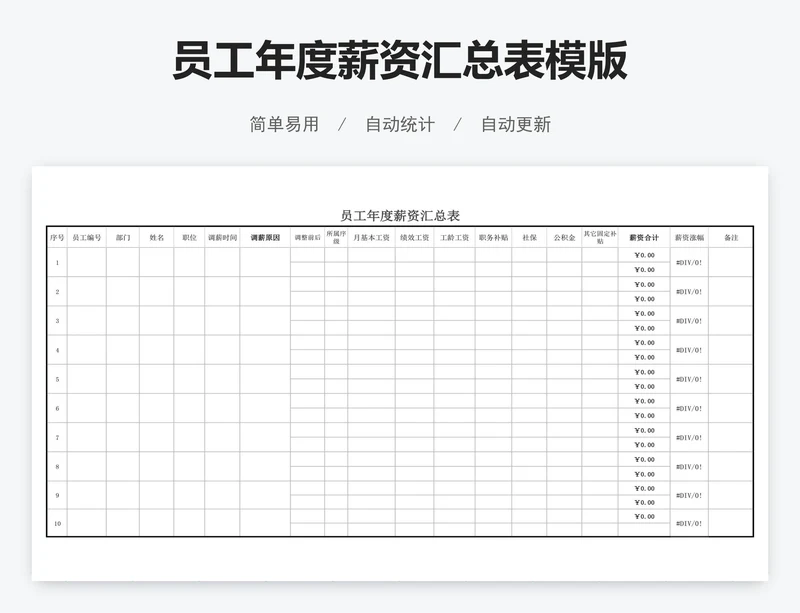Click the sheet heading 员工年度薪资汇总表

click(400, 215)
